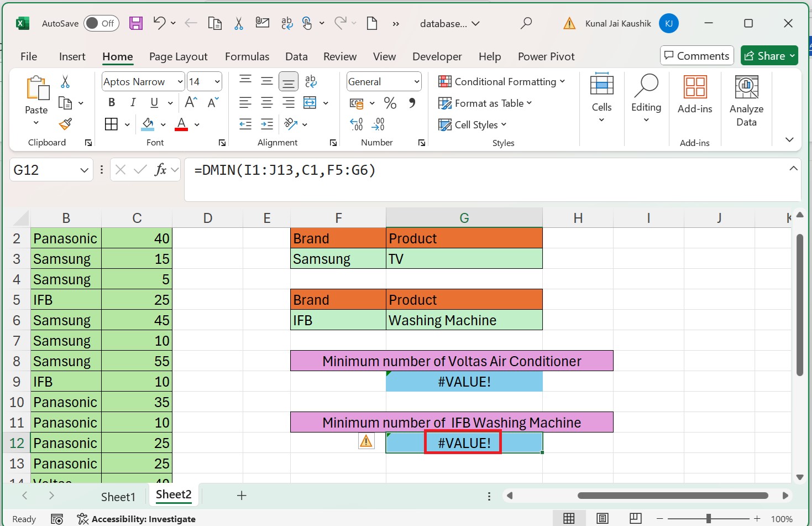
Task: Click the Decrease Indent icon
Action: (245, 124)
